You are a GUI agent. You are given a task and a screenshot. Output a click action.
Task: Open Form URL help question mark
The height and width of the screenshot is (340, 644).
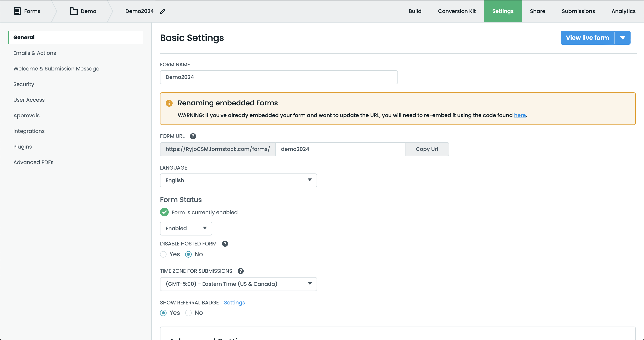(193, 136)
